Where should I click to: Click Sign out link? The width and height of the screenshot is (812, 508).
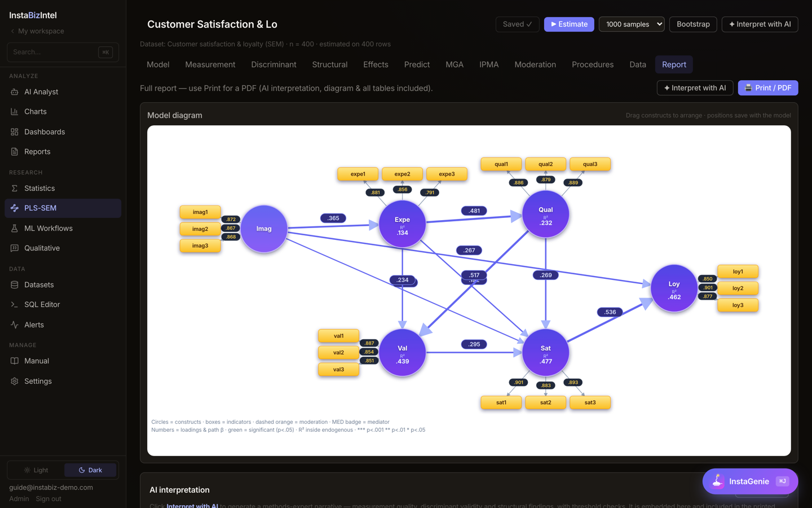click(x=48, y=499)
